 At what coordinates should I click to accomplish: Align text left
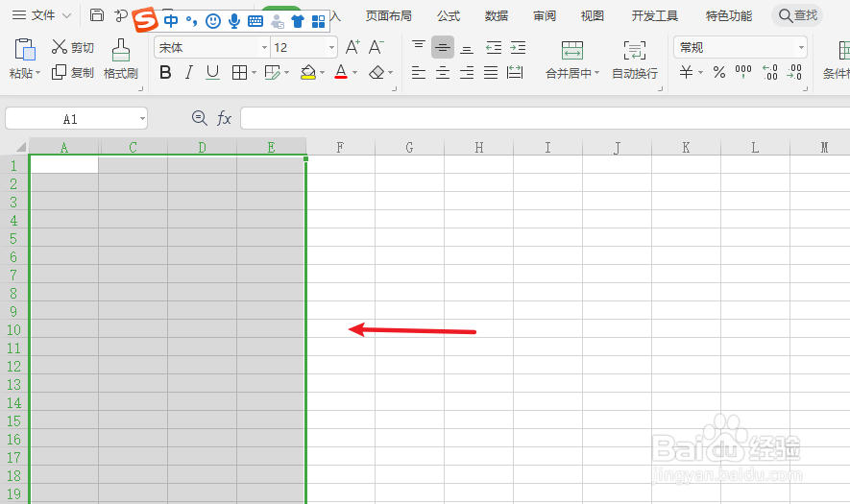pos(419,72)
